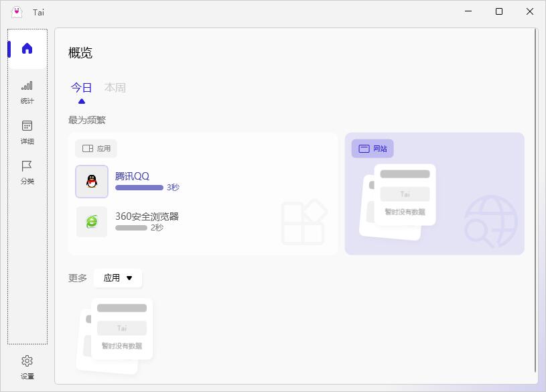Click the dropdown arrow in 更多 selector
Screen dimensions: 546x392
(x=129, y=278)
